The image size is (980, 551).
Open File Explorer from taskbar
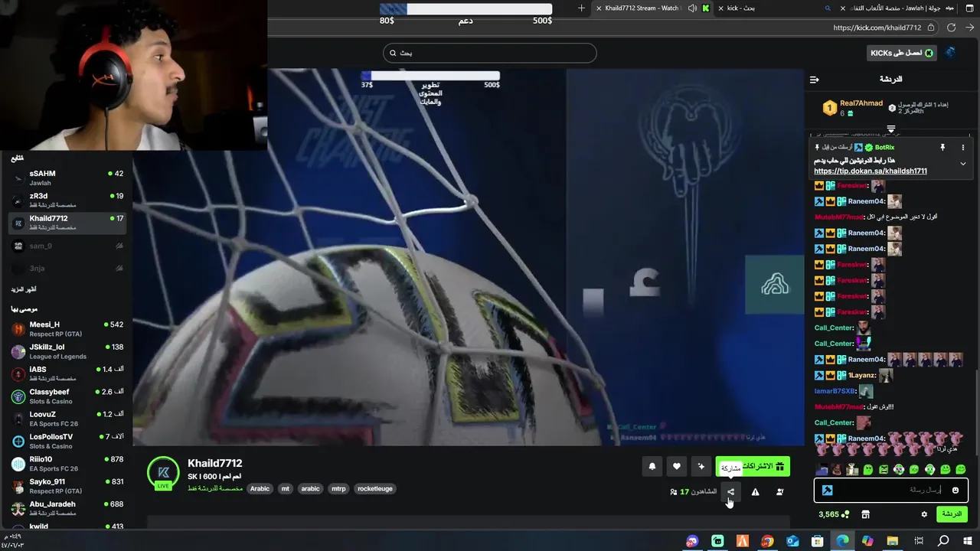(x=893, y=541)
